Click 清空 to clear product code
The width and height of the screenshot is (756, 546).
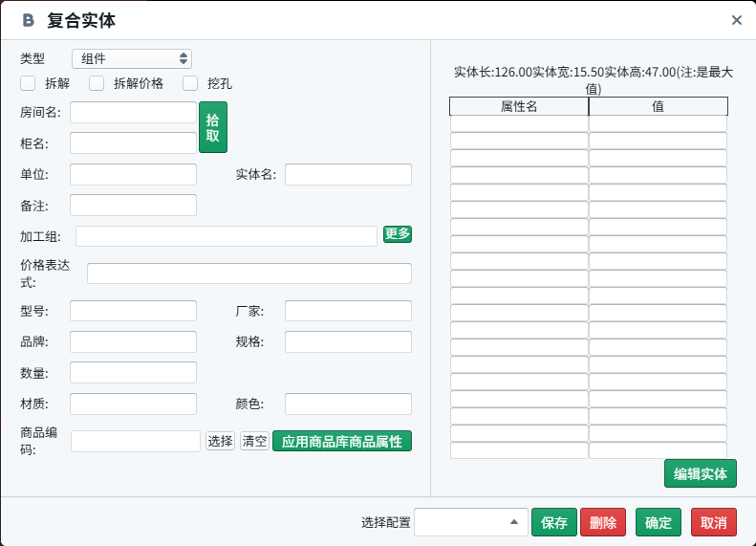click(253, 441)
